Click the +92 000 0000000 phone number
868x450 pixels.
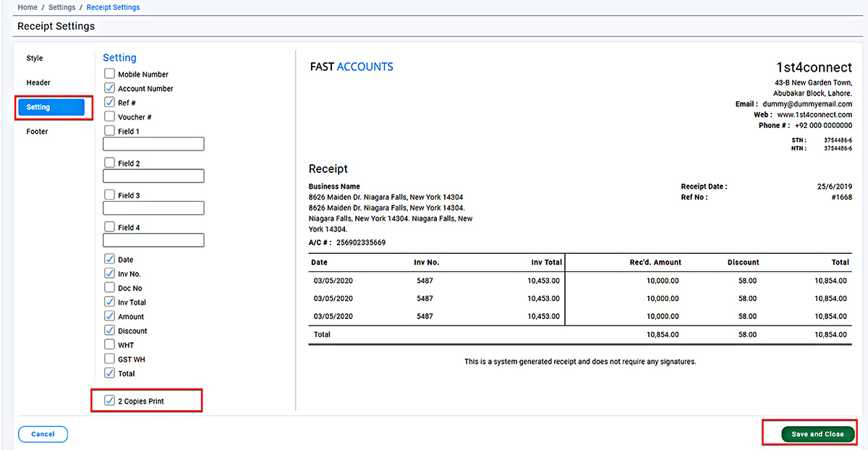coord(823,125)
